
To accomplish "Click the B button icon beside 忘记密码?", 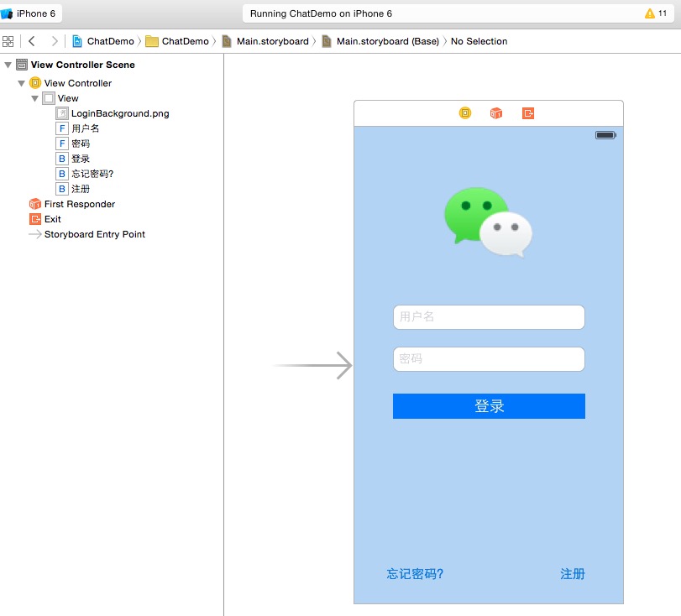I will click(62, 174).
